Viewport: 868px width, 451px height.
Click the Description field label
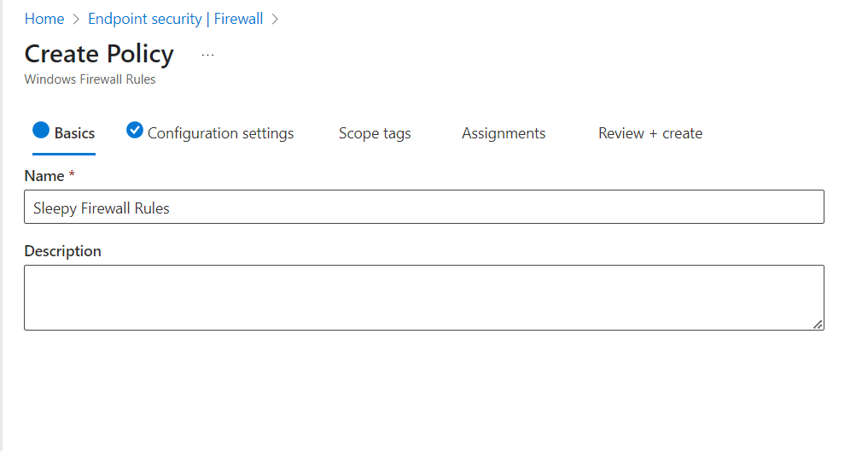click(62, 251)
